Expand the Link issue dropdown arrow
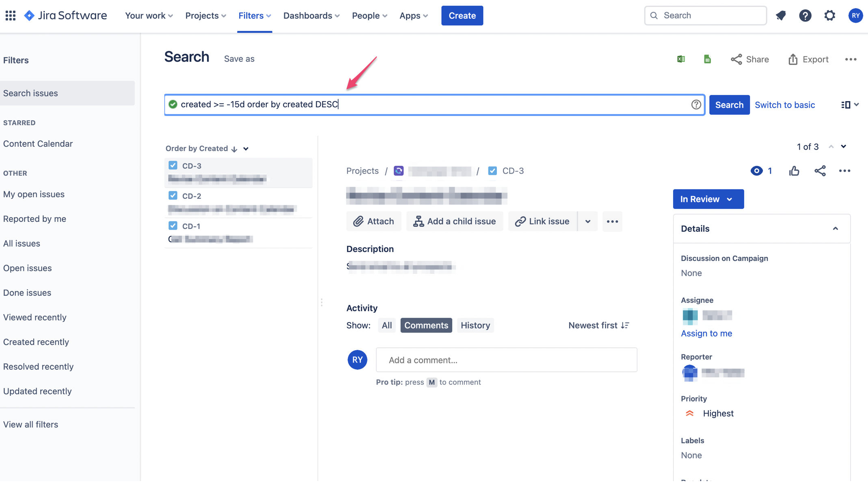Viewport: 868px width, 486px height. click(587, 221)
